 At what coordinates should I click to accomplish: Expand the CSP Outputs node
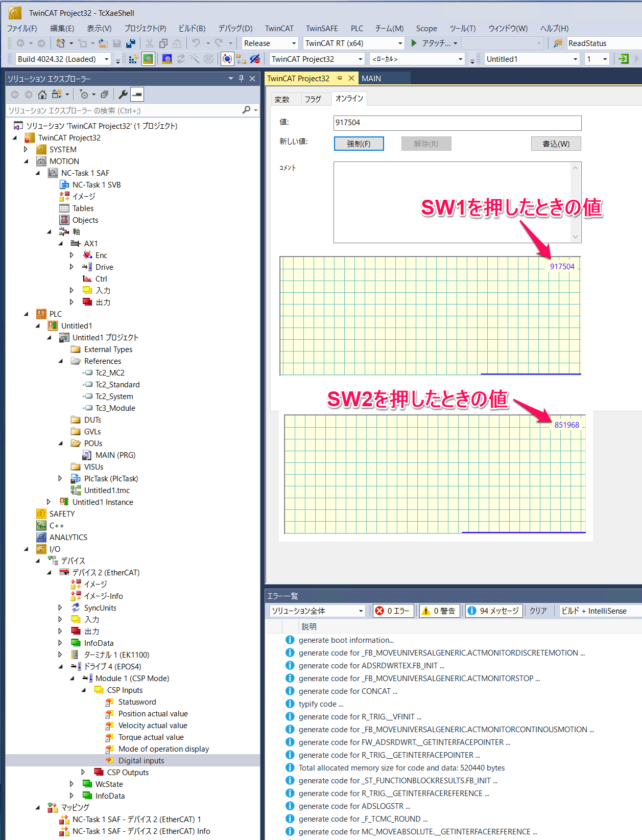coord(83,772)
